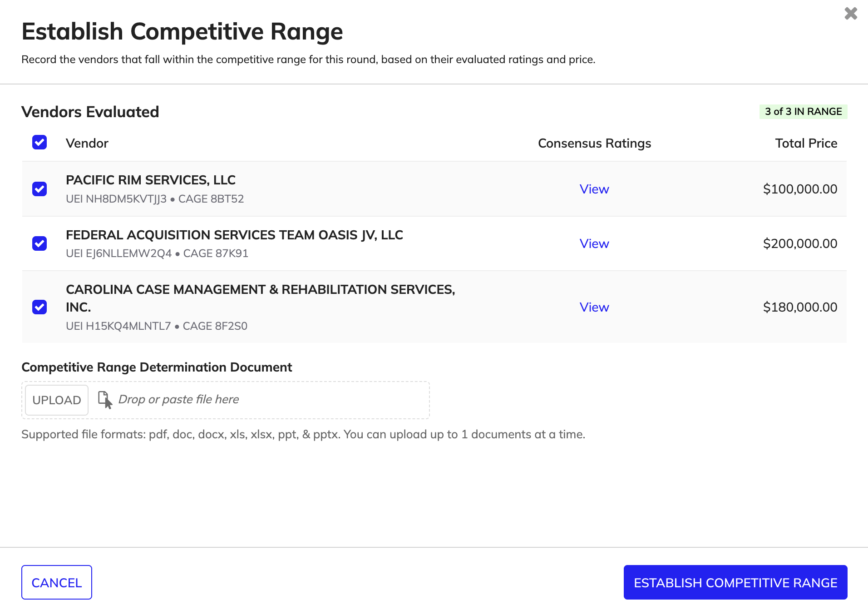
Task: Click the Vendor column header label
Action: 87,144
